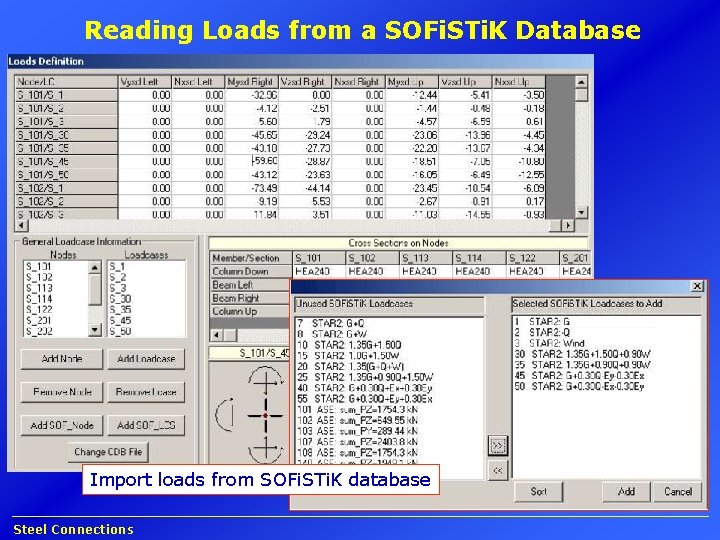The image size is (720, 540).
Task: Click the Column Down row label
Action: point(251,271)
